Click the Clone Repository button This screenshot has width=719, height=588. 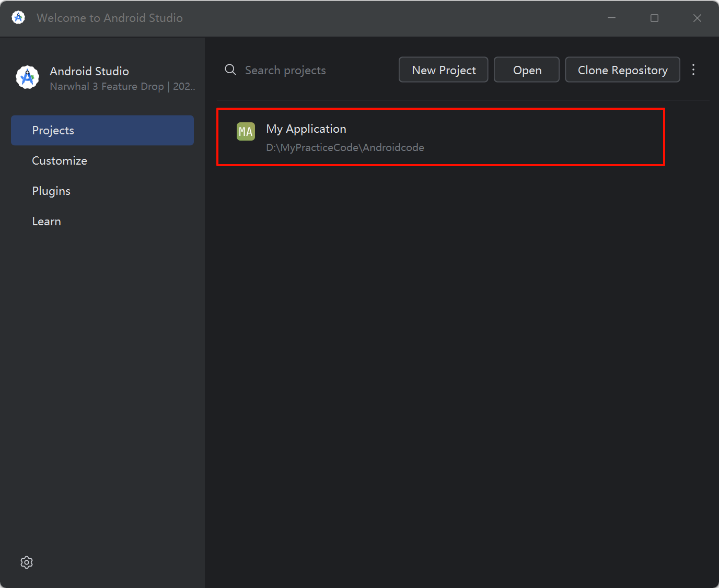[x=623, y=70]
